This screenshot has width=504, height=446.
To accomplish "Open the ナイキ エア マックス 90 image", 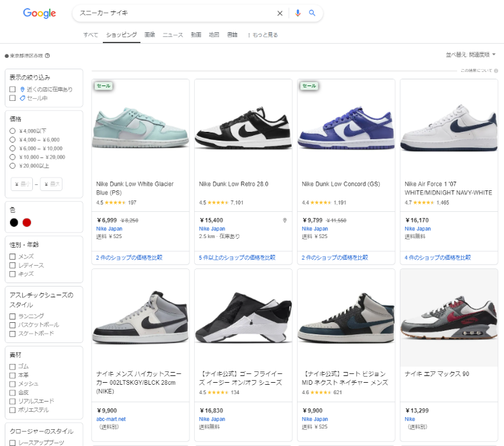I will click(449, 318).
